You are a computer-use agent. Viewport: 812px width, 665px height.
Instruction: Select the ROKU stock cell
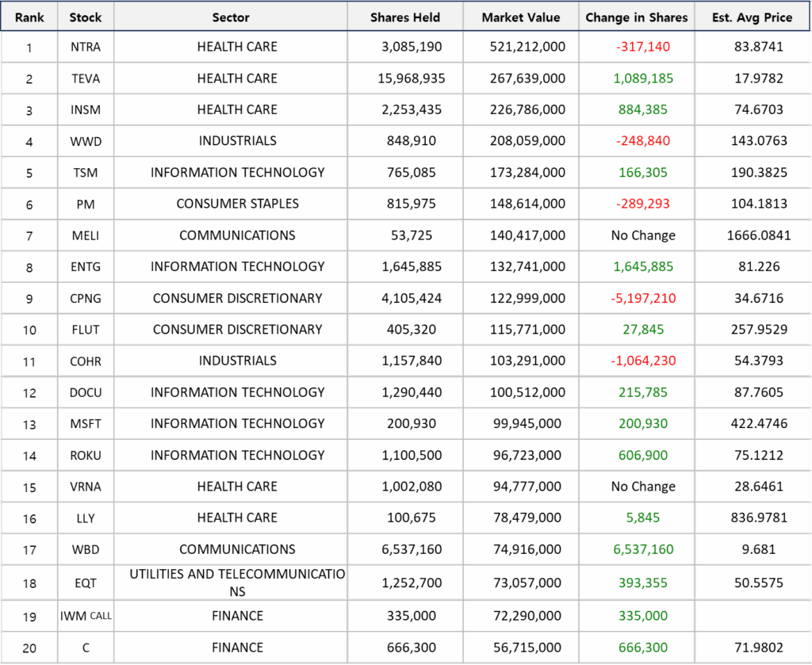(86, 456)
